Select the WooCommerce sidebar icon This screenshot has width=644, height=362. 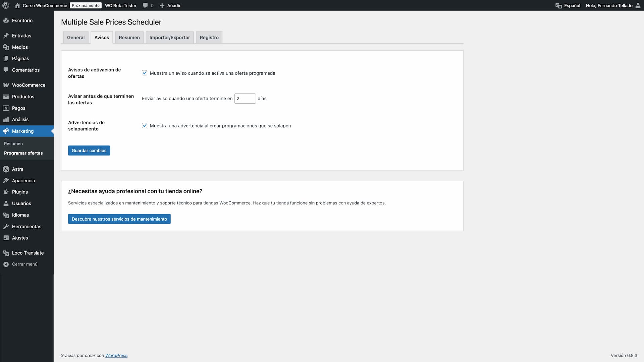[6, 85]
